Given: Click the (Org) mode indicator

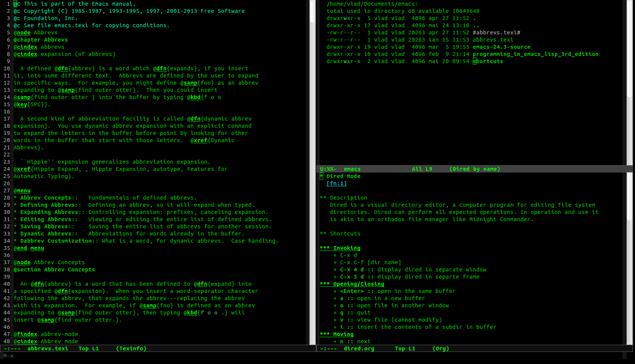Looking at the screenshot, I should [x=441, y=349].
